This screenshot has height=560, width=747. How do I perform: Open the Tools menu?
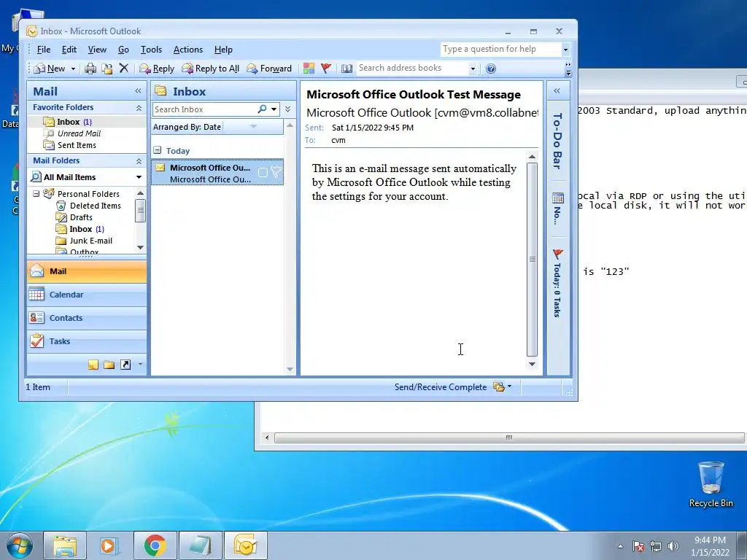click(151, 50)
